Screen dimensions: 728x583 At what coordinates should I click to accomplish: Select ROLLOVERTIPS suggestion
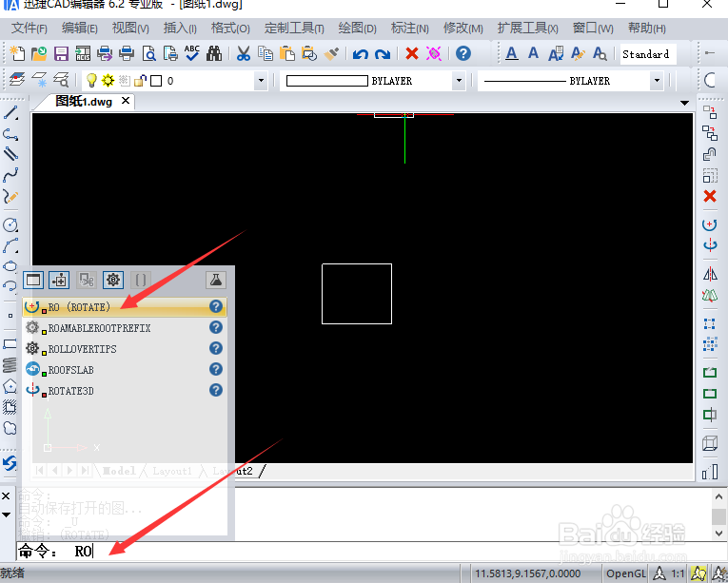pyautogui.click(x=125, y=349)
